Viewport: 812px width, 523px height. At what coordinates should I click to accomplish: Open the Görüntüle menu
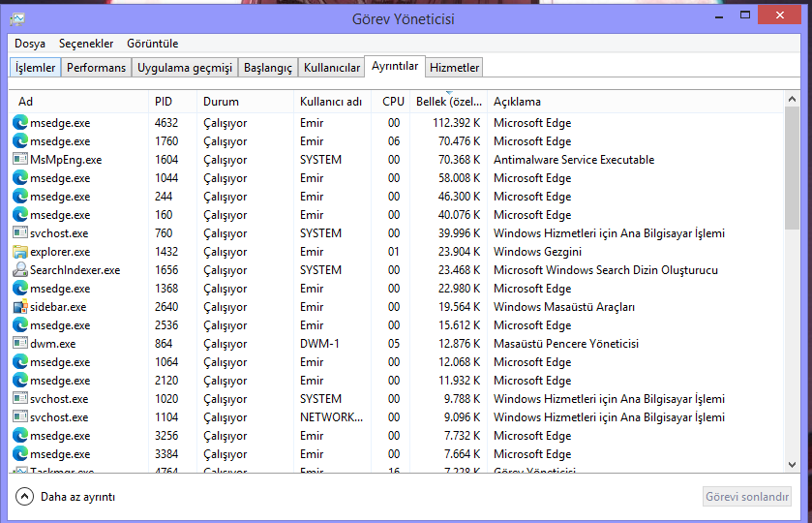[x=152, y=44]
